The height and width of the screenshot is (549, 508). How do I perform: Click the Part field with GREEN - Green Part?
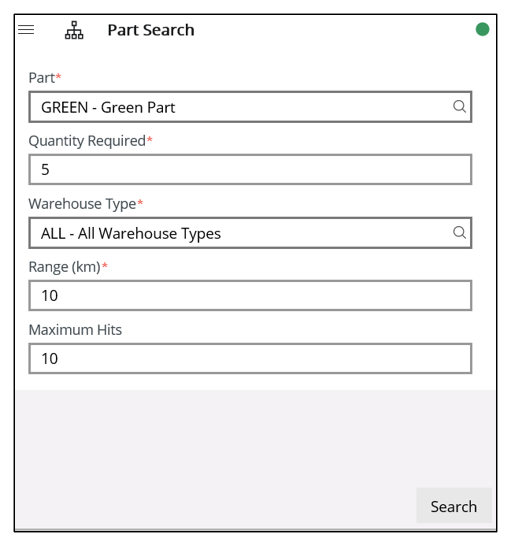pyautogui.click(x=250, y=107)
